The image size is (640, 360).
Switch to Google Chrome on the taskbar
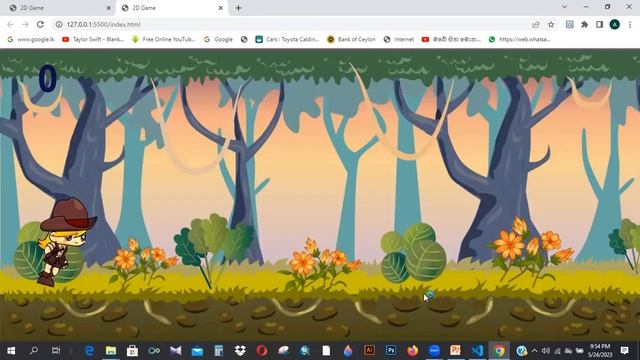click(x=499, y=351)
